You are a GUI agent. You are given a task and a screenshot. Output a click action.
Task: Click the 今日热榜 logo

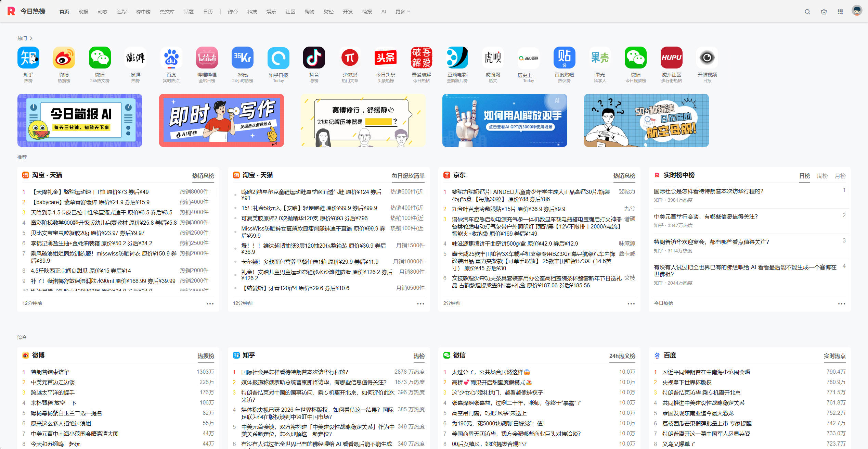pyautogui.click(x=26, y=11)
